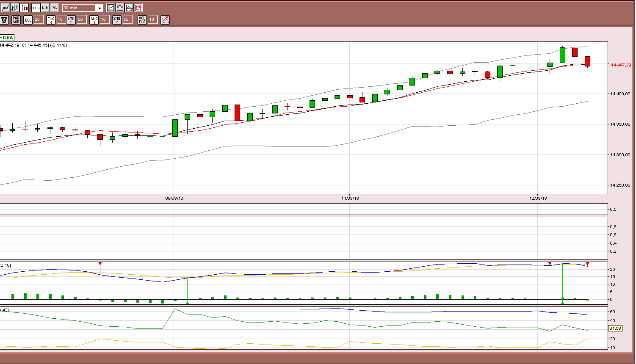Image resolution: width=636 pixels, height=364 pixels.
Task: Enable the LIN price scale
Action: [x=45, y=8]
